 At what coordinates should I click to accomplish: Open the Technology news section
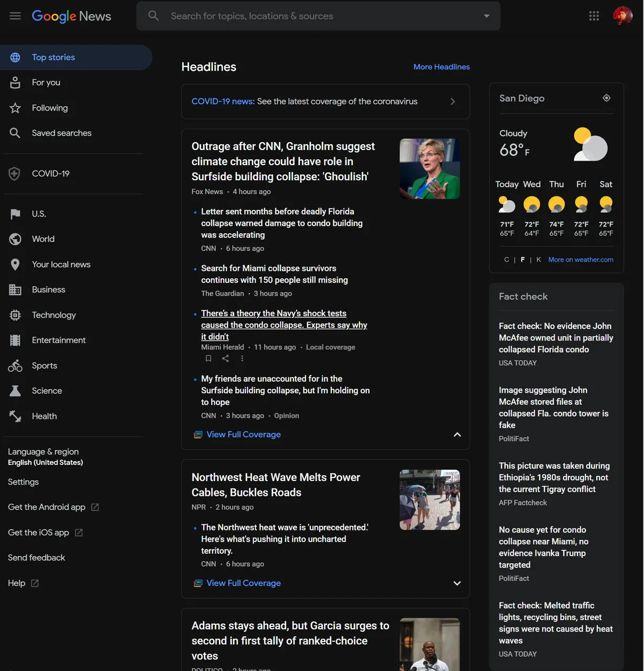[54, 315]
